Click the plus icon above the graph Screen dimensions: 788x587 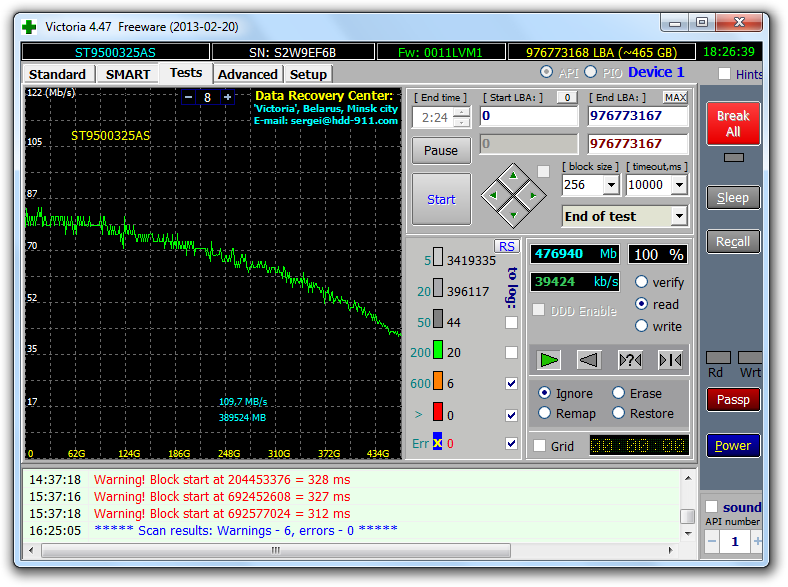point(228,97)
